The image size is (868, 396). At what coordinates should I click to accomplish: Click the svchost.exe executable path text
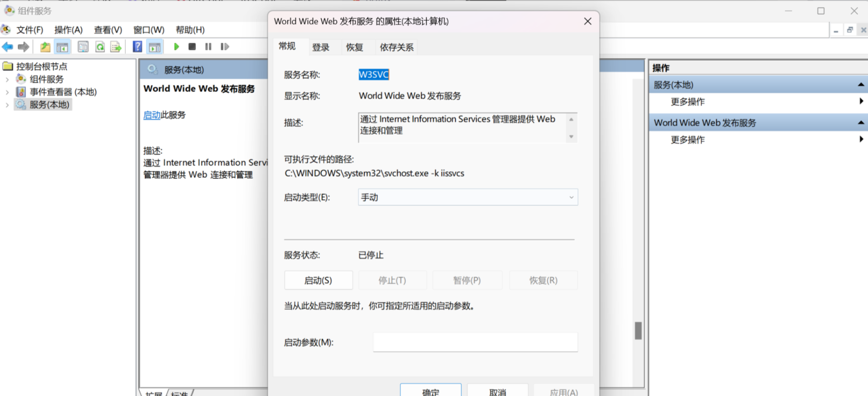point(374,173)
